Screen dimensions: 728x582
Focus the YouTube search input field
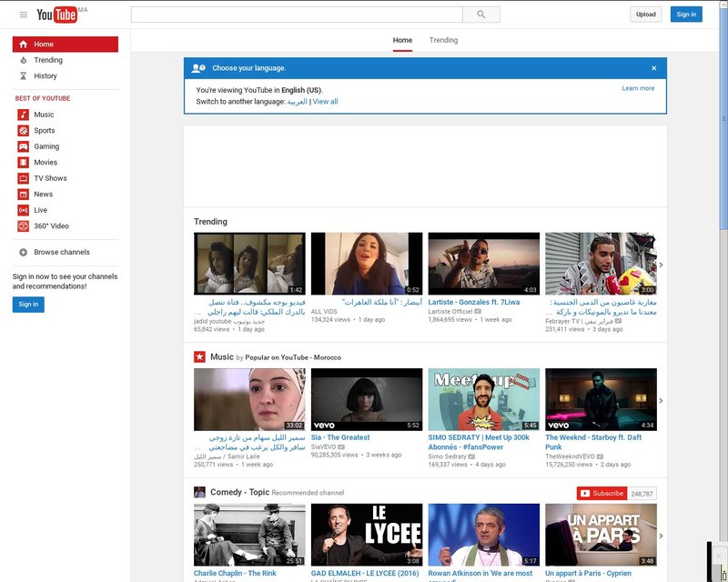[297, 15]
